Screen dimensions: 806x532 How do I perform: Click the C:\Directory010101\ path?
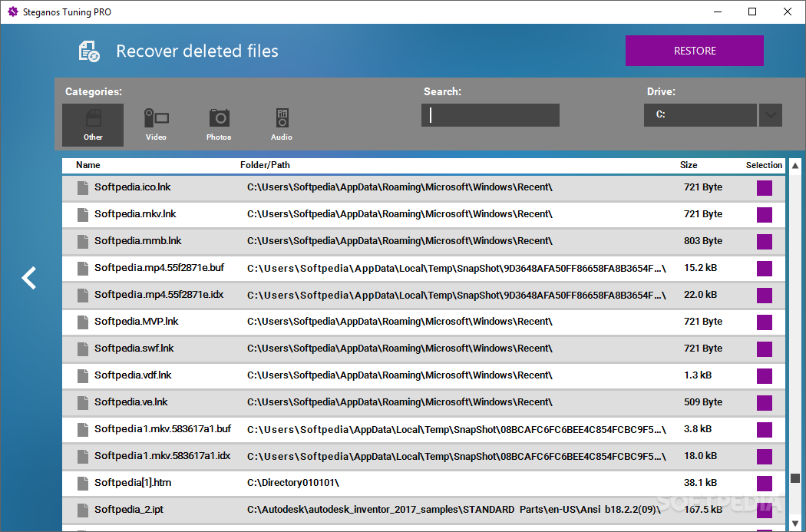(x=293, y=483)
